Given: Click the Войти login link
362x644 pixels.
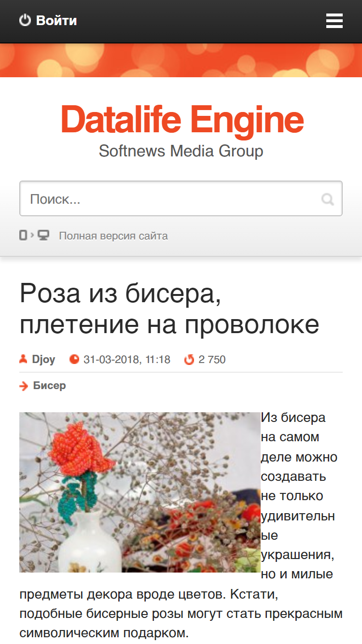Looking at the screenshot, I should point(56,21).
